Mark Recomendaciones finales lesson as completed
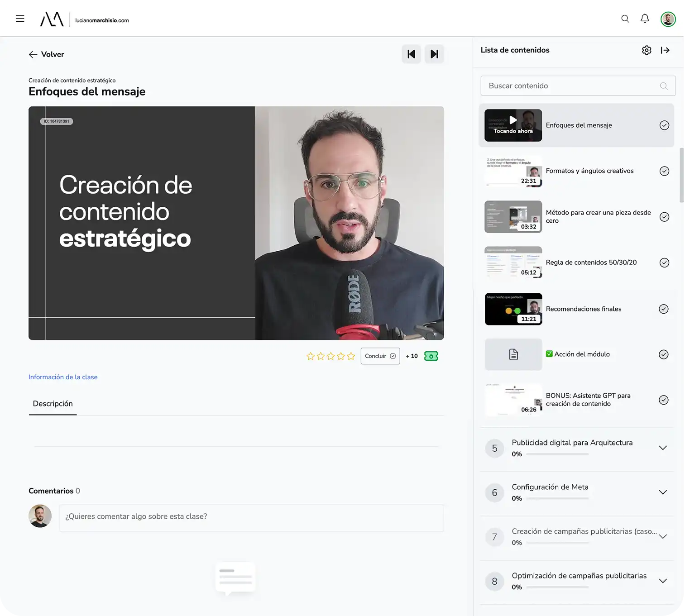The image size is (685, 616). [664, 309]
